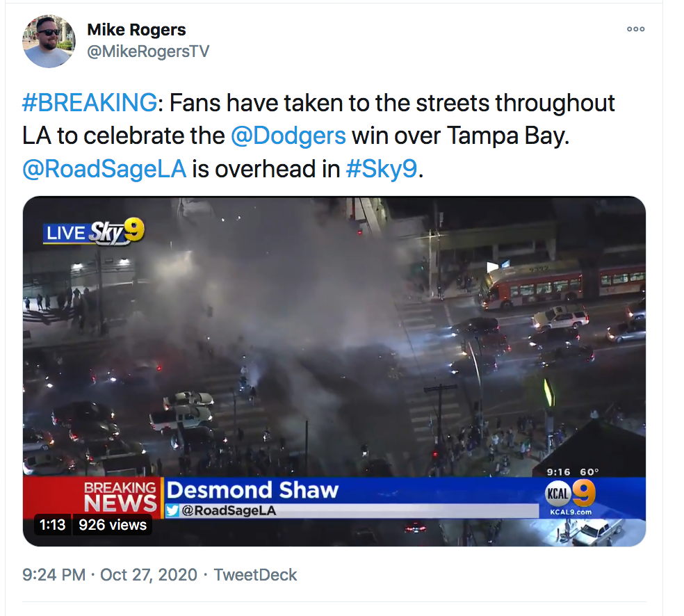Click the 1:13 video duration badge
This screenshot has width=684, height=616.
click(52, 524)
